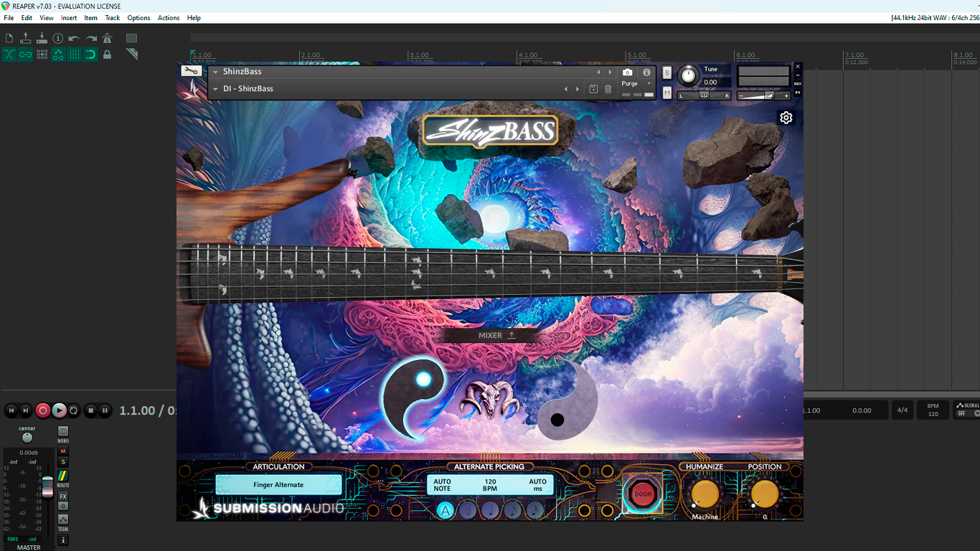Toggle the repeat loop button
Viewport: 980px width, 551px height.
point(74,410)
